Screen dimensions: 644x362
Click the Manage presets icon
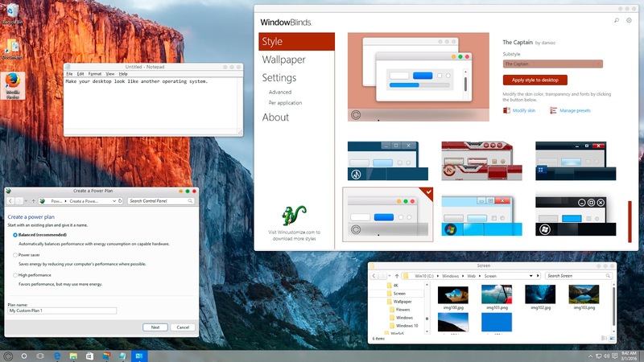click(x=554, y=110)
